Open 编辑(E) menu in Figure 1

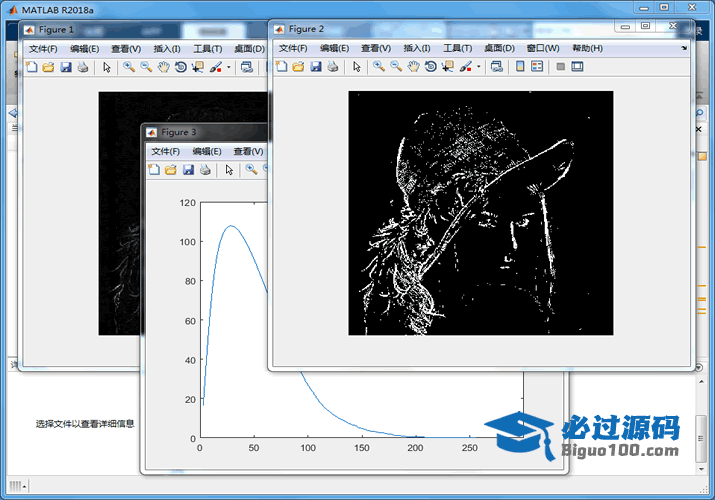(84, 49)
